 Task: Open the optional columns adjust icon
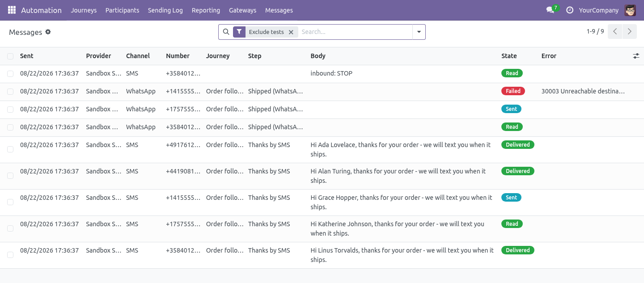tap(636, 56)
